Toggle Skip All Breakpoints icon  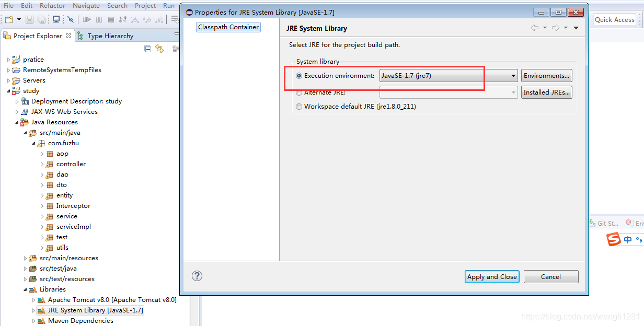71,19
